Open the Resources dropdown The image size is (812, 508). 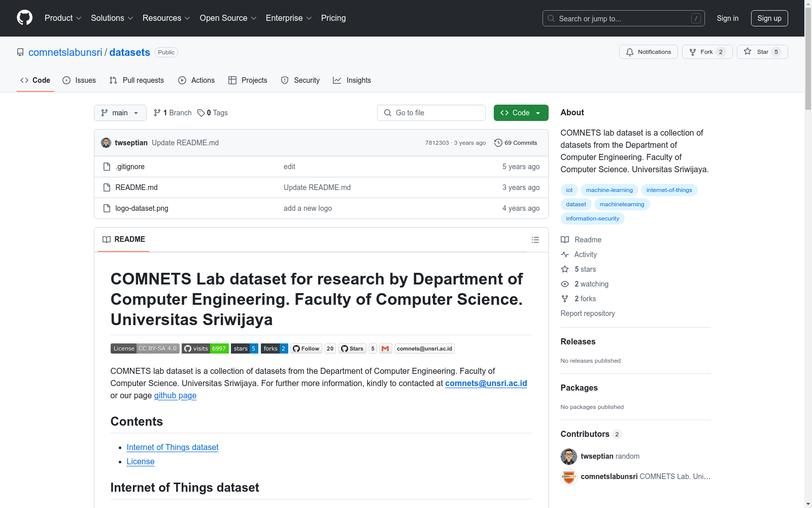(166, 18)
